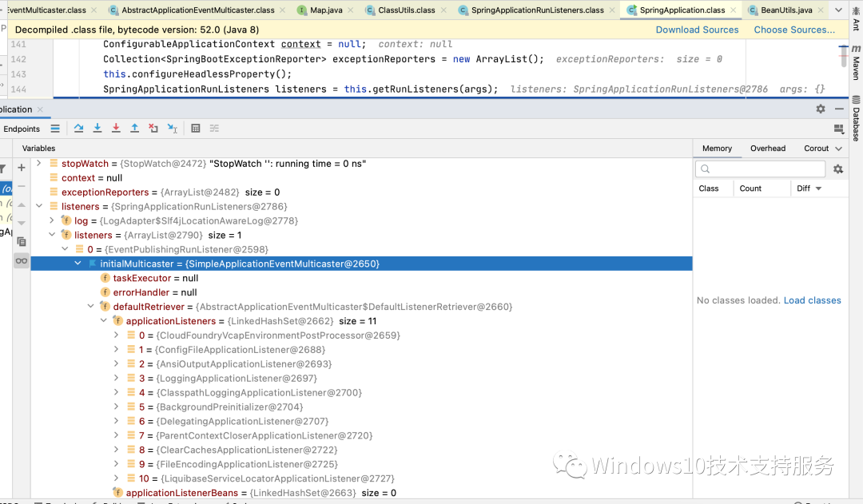Screen dimensions: 863x504
Task: Expand the CloudFoundryVcapEnvironmentPostProcessor entry
Action: (116, 335)
